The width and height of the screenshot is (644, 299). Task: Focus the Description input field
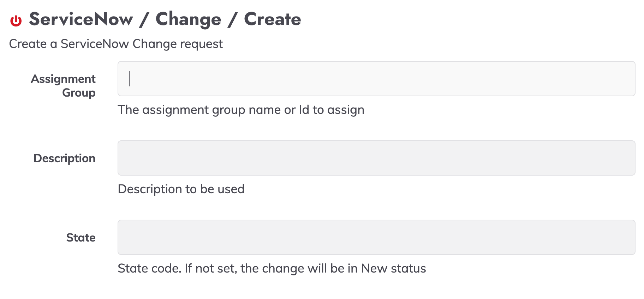(x=376, y=158)
